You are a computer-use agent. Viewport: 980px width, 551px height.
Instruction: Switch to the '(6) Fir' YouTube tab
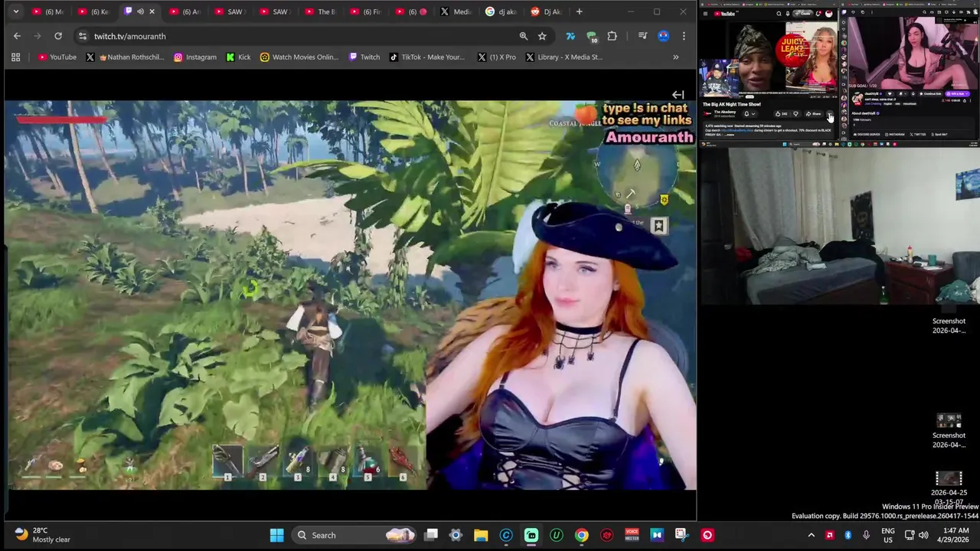point(365,11)
